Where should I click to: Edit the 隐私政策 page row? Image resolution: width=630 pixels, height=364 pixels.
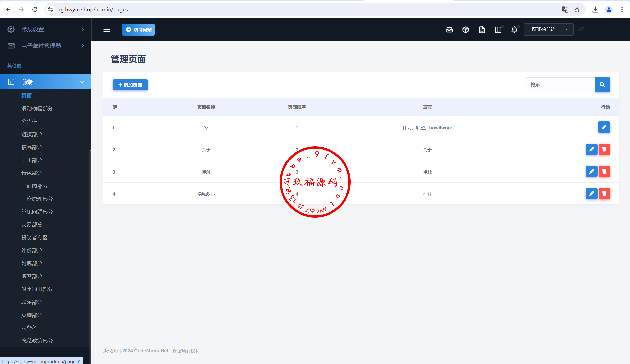coord(592,193)
